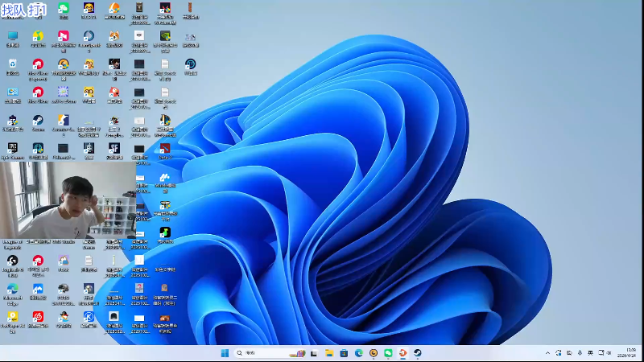
Task: Click the Windows Start button
Action: click(225, 353)
